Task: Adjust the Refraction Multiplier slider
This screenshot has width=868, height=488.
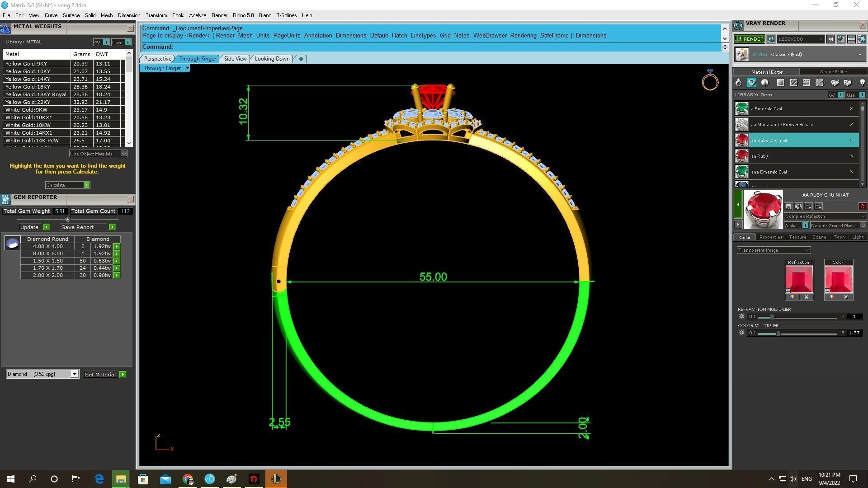Action: coord(772,317)
